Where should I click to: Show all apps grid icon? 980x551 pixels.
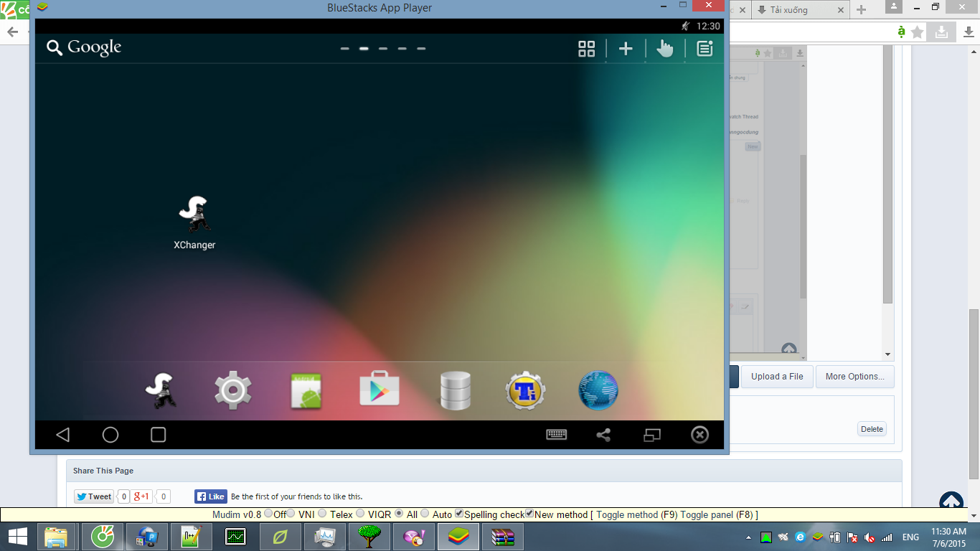click(587, 49)
